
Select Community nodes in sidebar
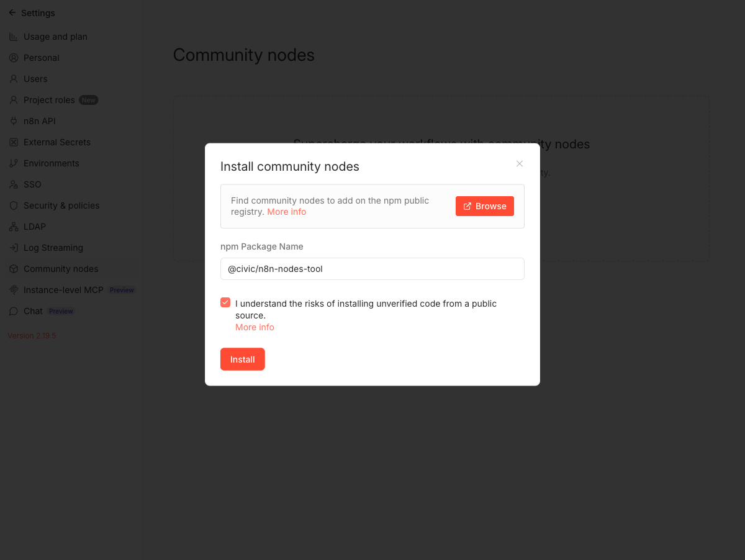pyautogui.click(x=61, y=269)
